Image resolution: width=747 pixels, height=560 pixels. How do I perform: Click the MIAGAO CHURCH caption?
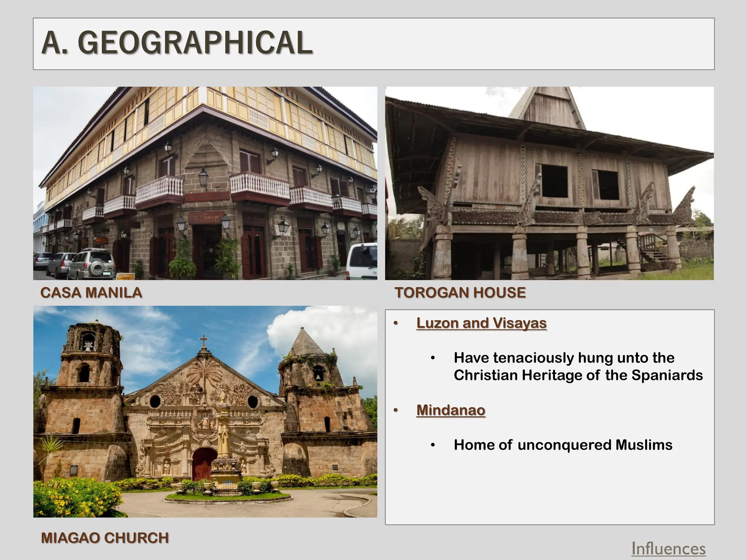[105, 538]
